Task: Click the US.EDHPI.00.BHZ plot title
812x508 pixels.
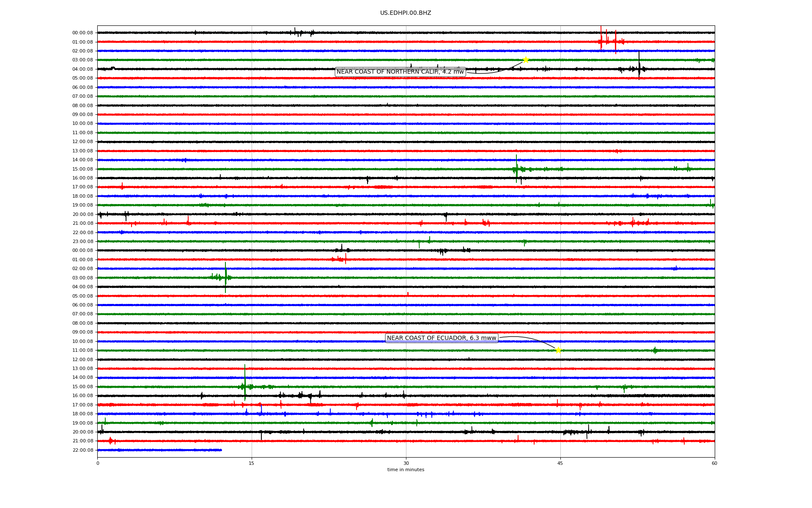Action: (x=406, y=13)
